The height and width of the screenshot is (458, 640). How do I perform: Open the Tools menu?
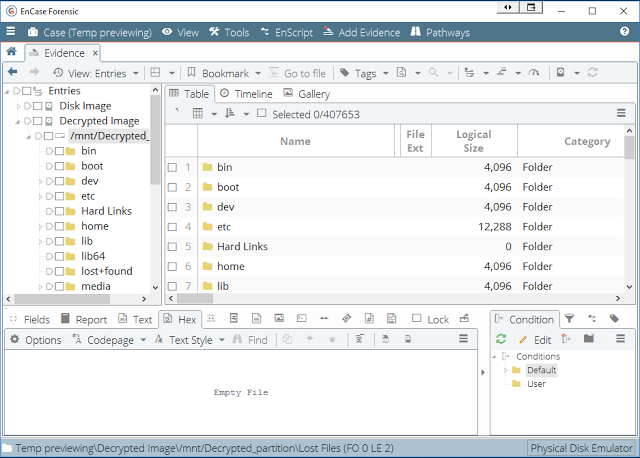point(229,32)
